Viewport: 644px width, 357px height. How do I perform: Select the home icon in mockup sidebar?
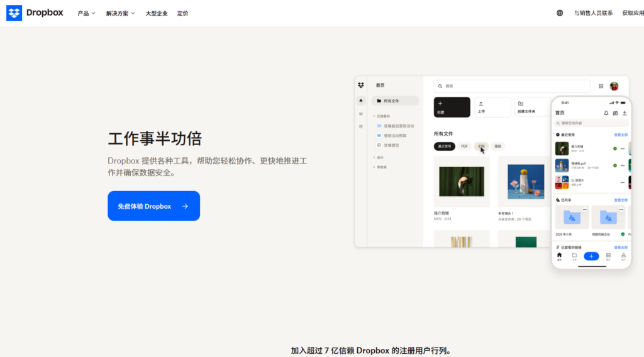pyautogui.click(x=360, y=101)
